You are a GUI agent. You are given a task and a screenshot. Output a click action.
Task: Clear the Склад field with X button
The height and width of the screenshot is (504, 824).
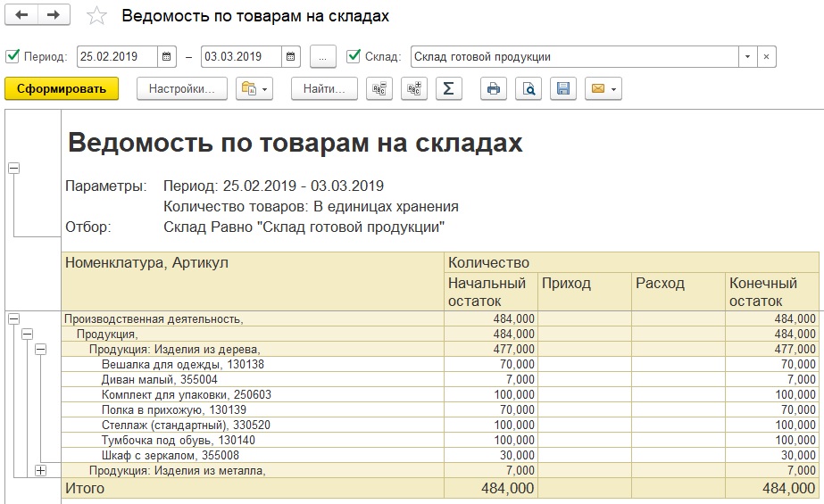pos(766,57)
